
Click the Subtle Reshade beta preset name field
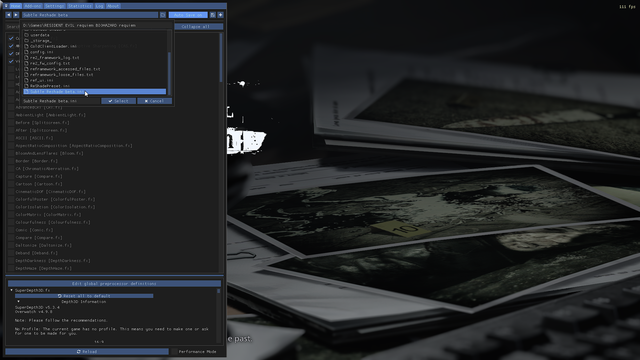89,15
